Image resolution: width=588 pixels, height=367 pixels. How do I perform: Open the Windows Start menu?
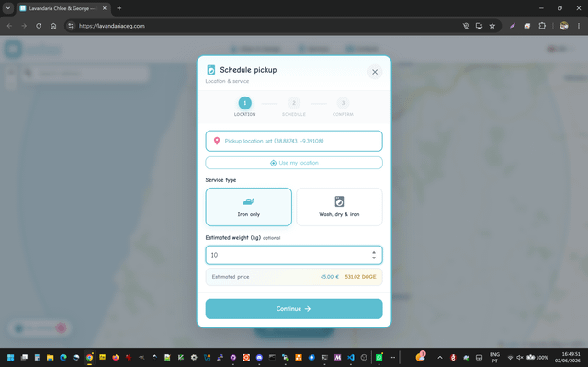[x=10, y=357]
